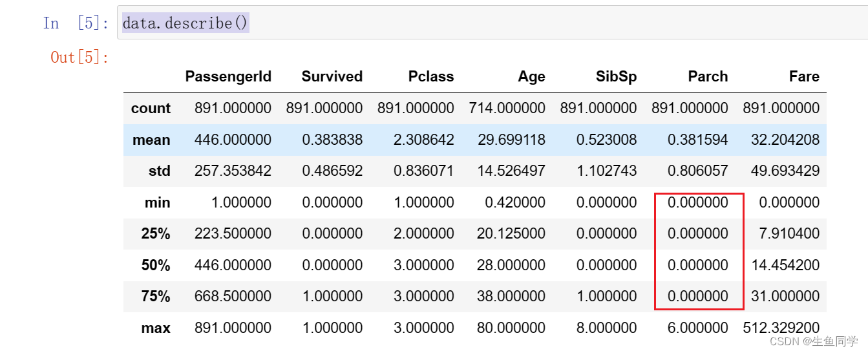
Task: Click the Fare max value 512.329200
Action: (x=781, y=328)
